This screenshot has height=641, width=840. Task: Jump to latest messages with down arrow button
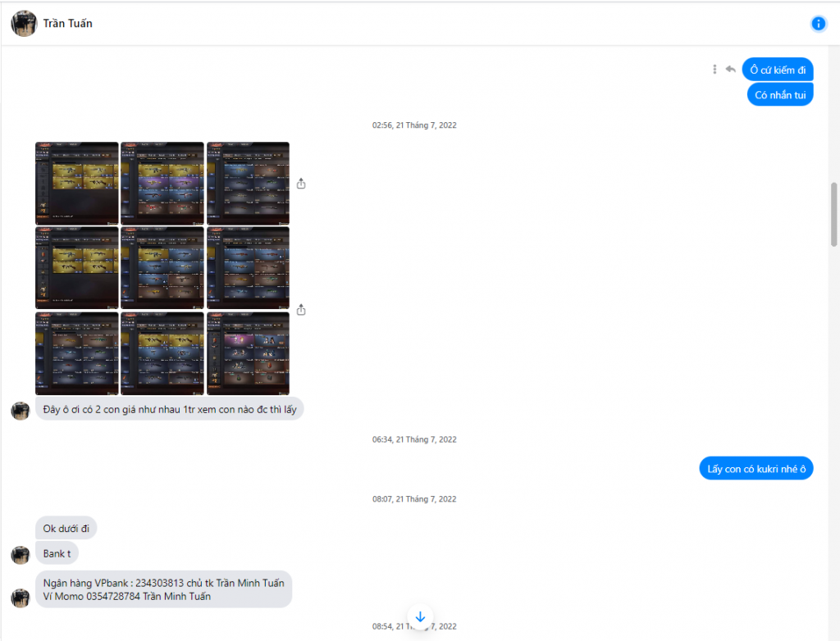click(420, 617)
